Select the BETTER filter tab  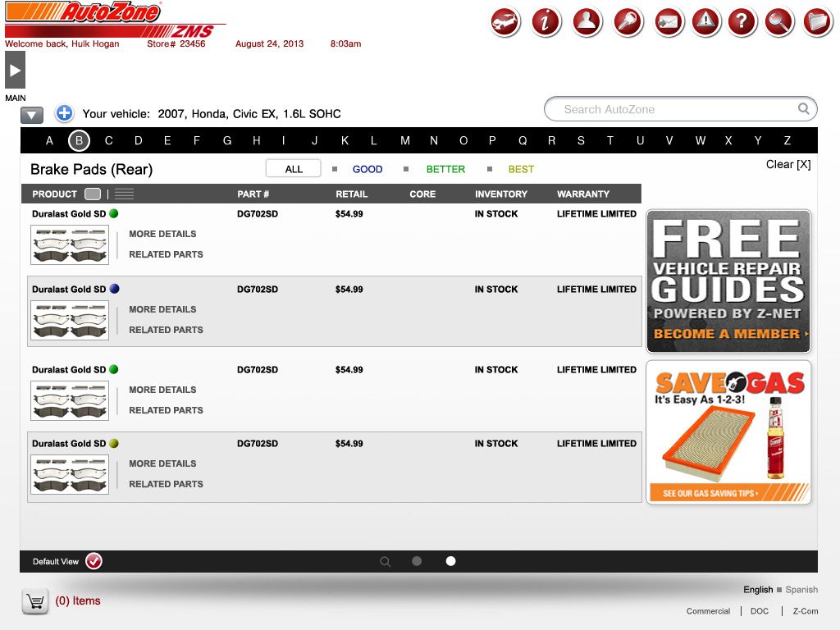tap(445, 169)
